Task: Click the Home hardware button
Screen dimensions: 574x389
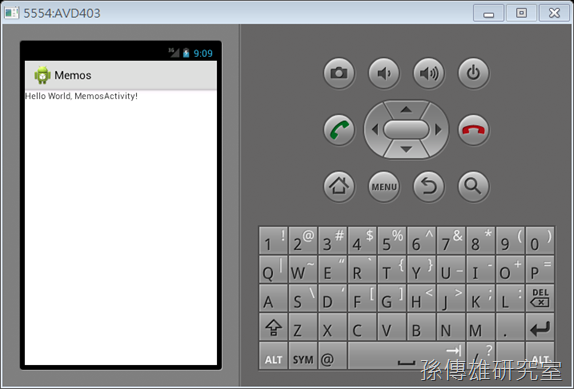Action: 339,187
